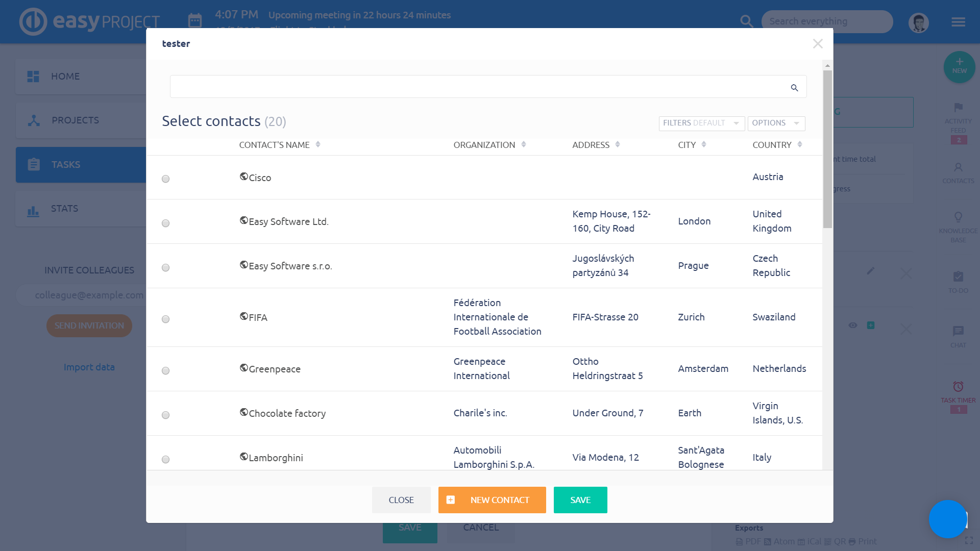Screen dimensions: 980x551
Task: Click the green NEW plus button
Action: [x=959, y=67]
